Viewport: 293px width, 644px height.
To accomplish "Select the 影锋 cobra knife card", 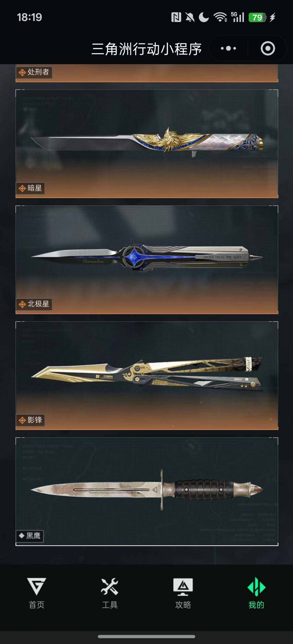I will 147,376.
